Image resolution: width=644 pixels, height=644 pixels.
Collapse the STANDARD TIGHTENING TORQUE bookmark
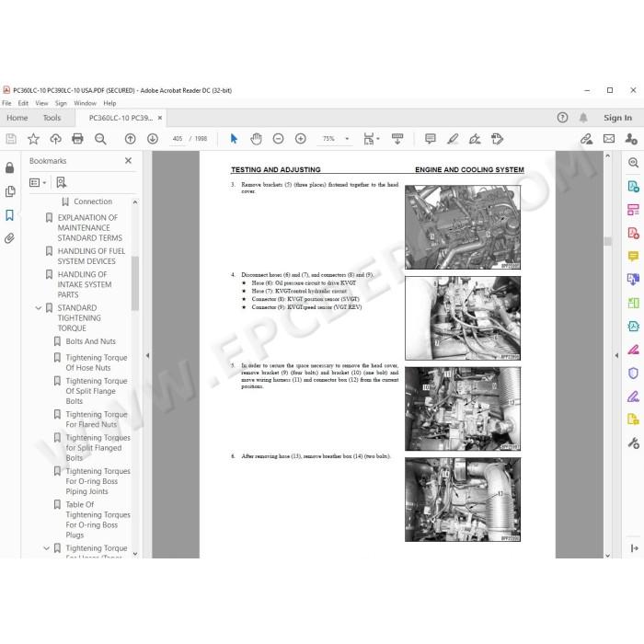(39, 307)
